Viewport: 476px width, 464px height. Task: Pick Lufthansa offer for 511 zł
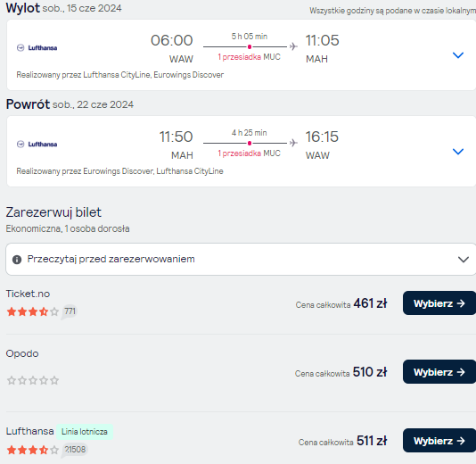[439, 440]
